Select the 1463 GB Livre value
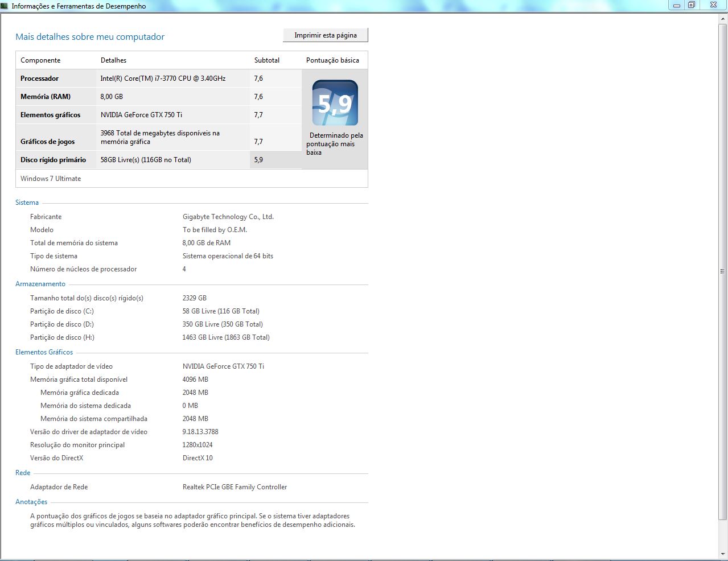 click(226, 337)
